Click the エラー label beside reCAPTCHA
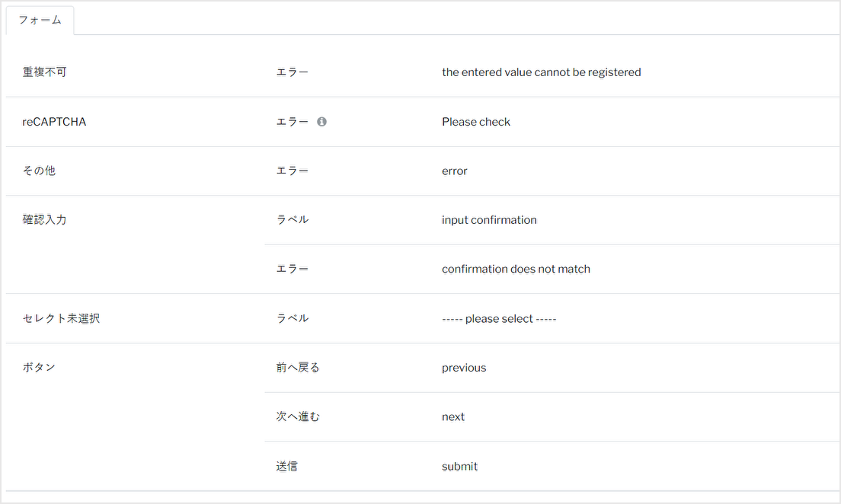 (x=293, y=122)
